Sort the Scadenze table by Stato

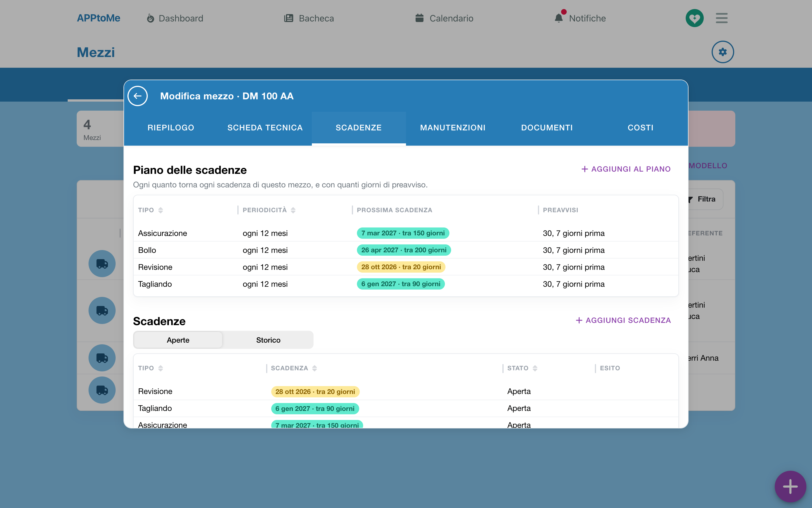535,368
